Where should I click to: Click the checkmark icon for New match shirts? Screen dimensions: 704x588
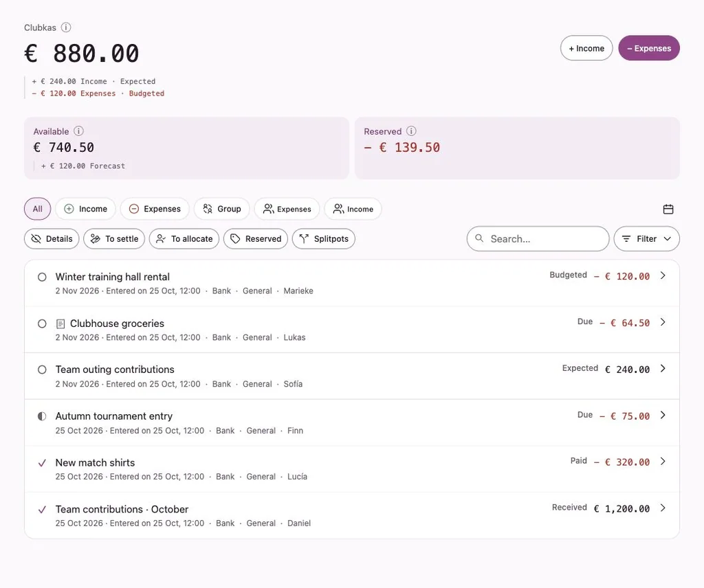point(42,463)
